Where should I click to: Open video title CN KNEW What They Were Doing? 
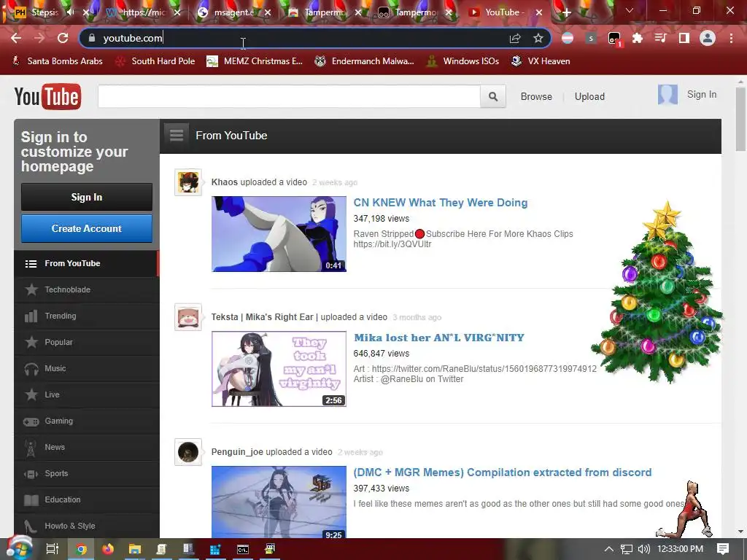coord(440,203)
